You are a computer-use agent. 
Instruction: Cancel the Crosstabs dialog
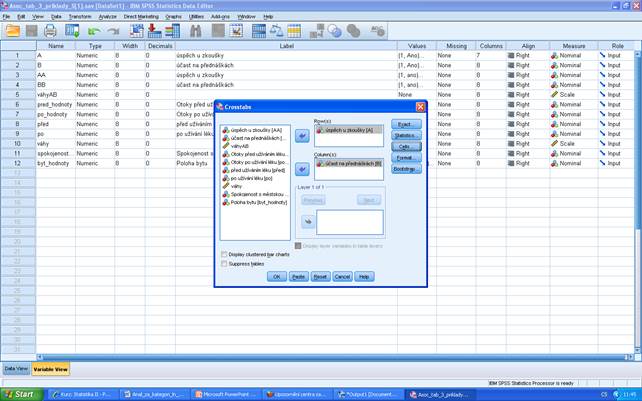(x=342, y=276)
